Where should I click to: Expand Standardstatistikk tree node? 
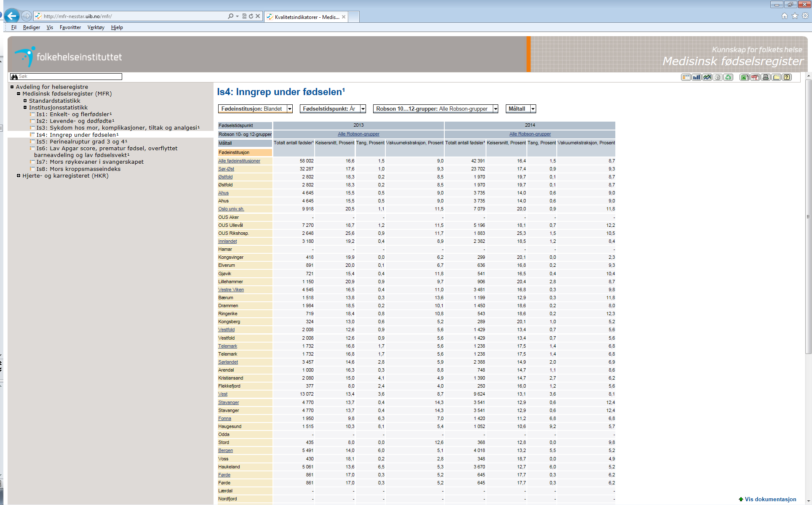pyautogui.click(x=25, y=101)
